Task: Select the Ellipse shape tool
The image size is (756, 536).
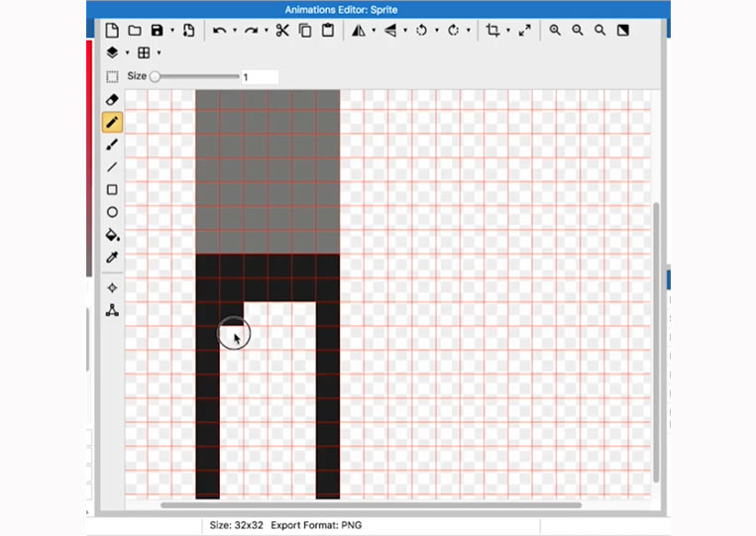Action: [x=112, y=212]
